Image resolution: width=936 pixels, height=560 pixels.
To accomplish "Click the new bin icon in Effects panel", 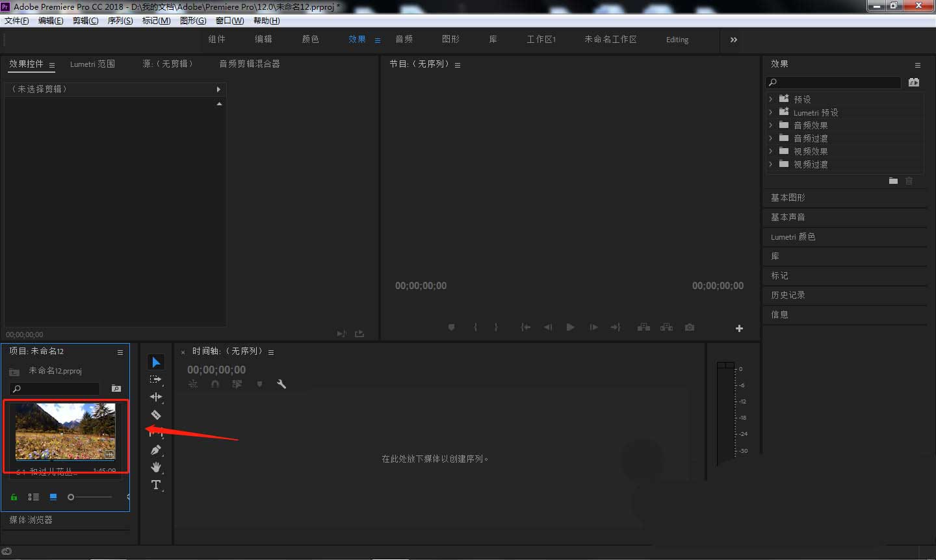I will (x=893, y=181).
